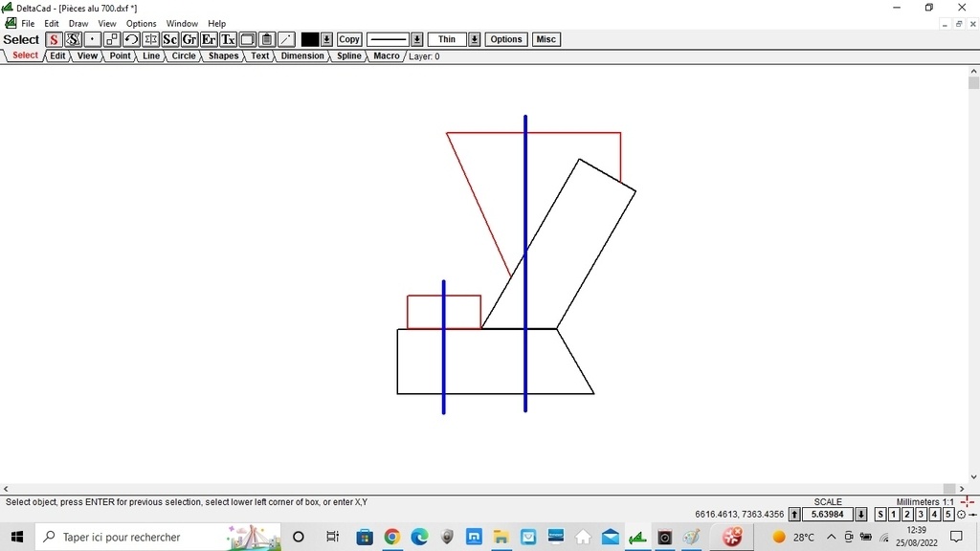
Task: Click the Tx text tool icon
Action: [x=228, y=39]
